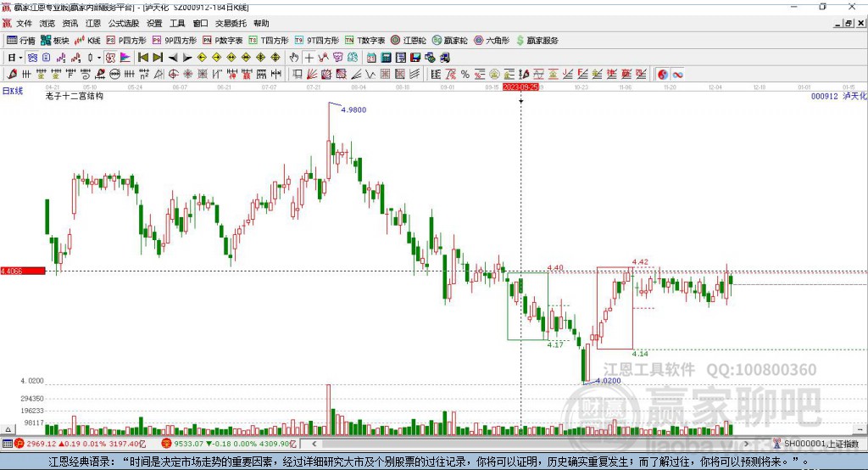Open the P四方形 tool
The width and height of the screenshot is (868, 470).
126,41
